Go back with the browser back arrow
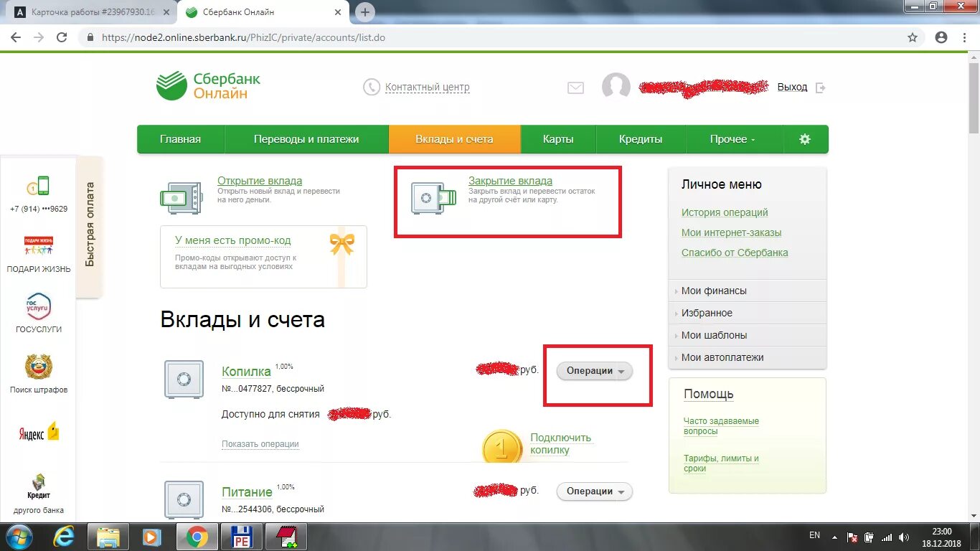The height and width of the screenshot is (551, 980). pyautogui.click(x=16, y=37)
